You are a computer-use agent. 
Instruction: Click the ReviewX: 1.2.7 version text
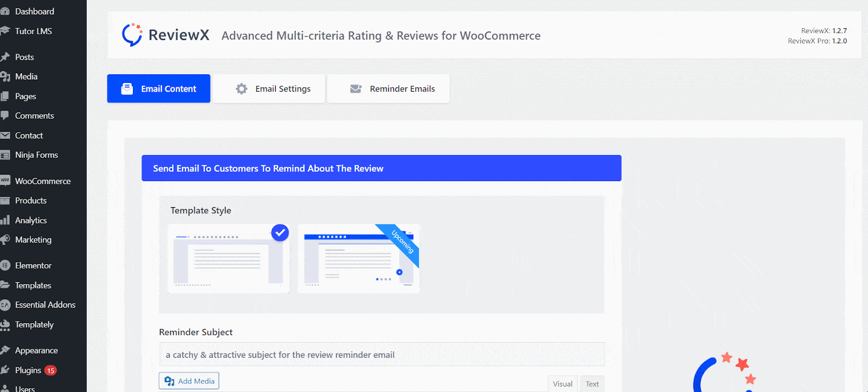tap(824, 31)
